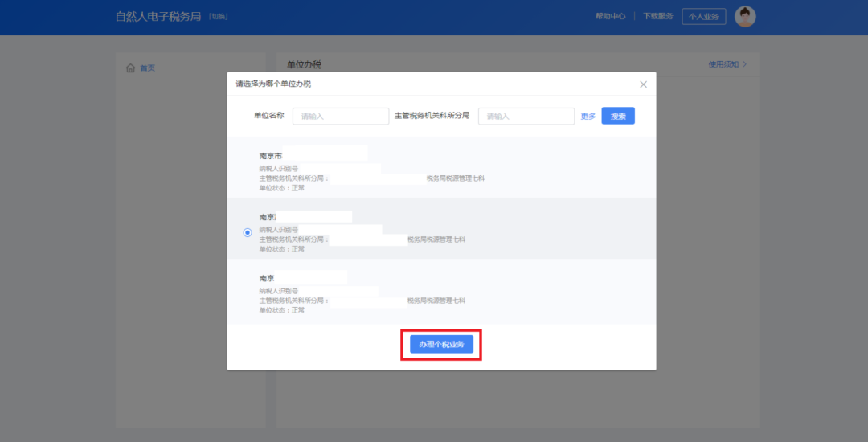This screenshot has height=442, width=868.
Task: Expand the 使用须知 chevron arrow
Action: pos(744,64)
